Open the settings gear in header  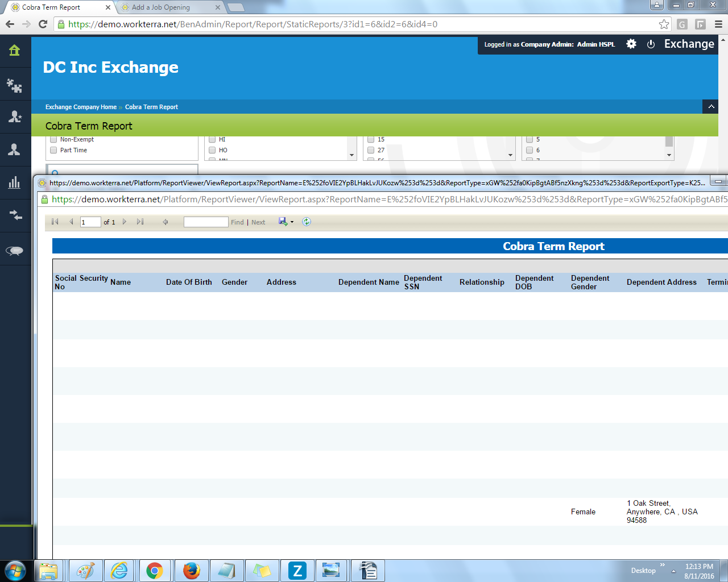pos(631,44)
